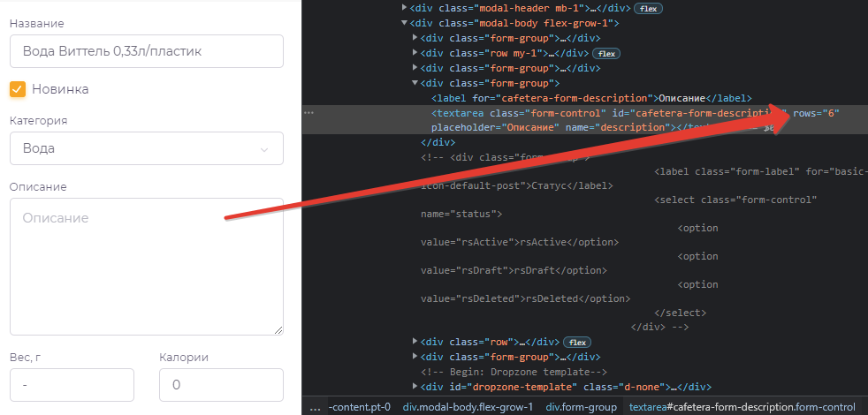Select div.form-group breadcrumb item
Image resolution: width=868 pixels, height=415 pixels.
click(x=581, y=407)
